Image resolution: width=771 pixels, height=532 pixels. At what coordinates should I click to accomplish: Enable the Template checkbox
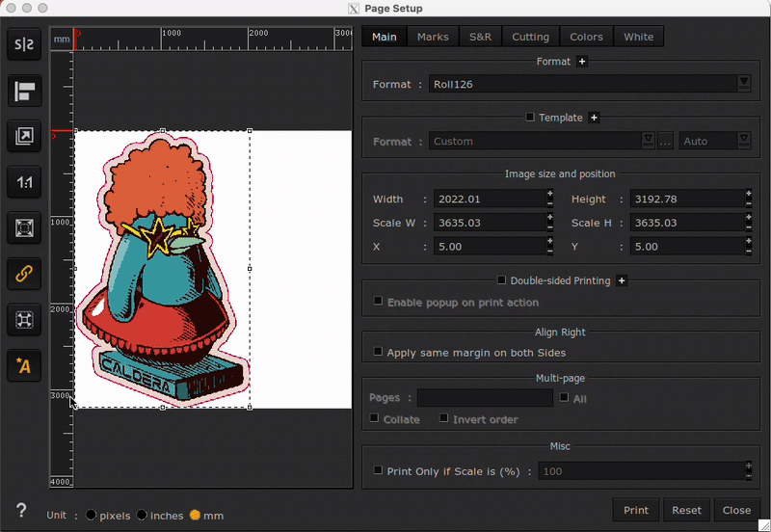pos(530,118)
